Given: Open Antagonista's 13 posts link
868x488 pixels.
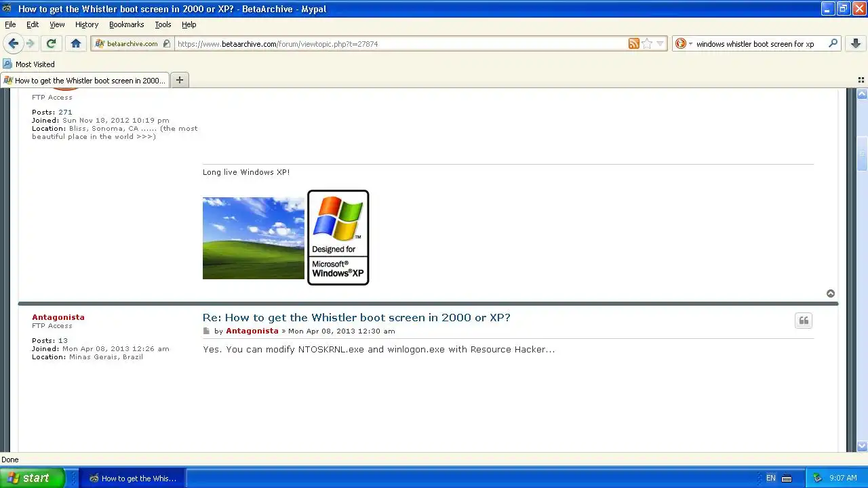Looking at the screenshot, I should coord(63,340).
